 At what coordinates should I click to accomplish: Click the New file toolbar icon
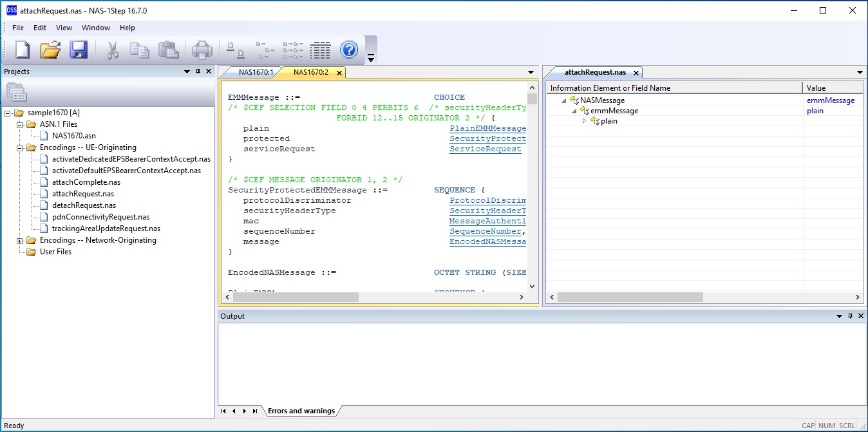[x=23, y=50]
